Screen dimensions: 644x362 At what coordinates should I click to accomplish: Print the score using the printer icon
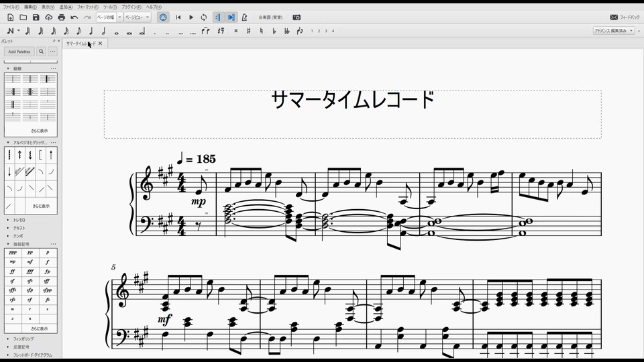[62, 17]
